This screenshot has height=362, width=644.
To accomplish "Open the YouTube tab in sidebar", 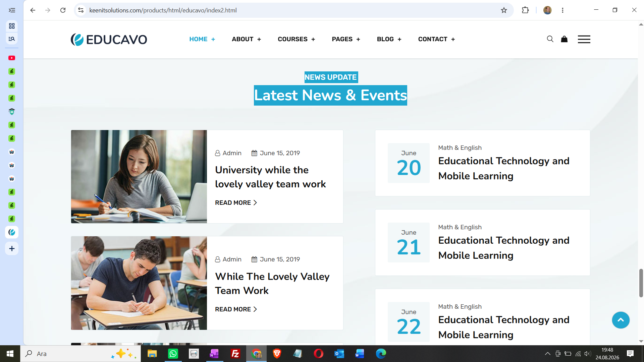I will tap(12, 58).
